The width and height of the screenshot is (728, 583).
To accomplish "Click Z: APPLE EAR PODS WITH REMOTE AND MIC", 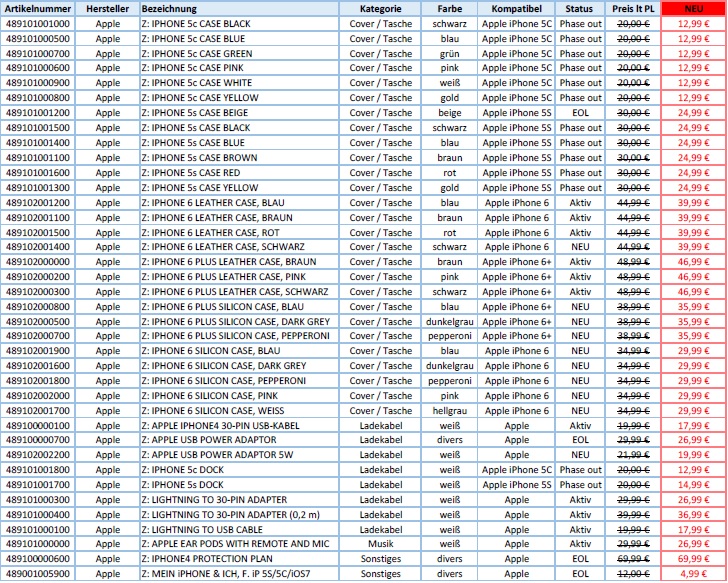I will [239, 544].
